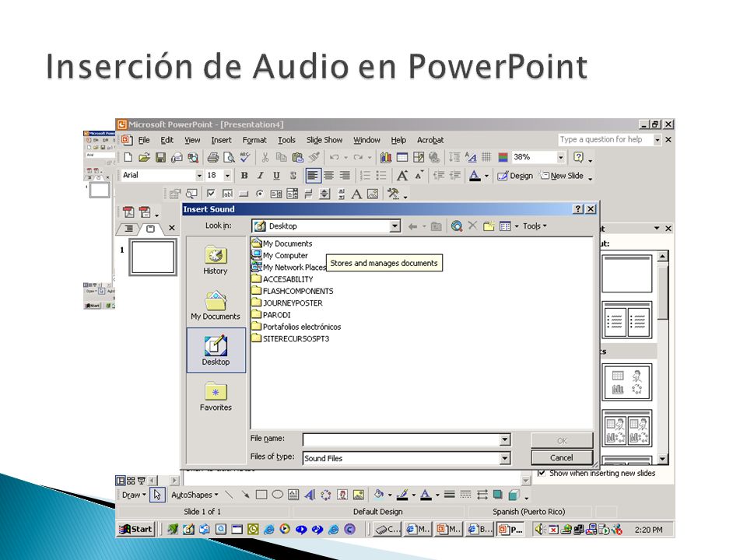This screenshot has height=560, width=747.
Task: Click the Insert Chart icon
Action: [386, 157]
